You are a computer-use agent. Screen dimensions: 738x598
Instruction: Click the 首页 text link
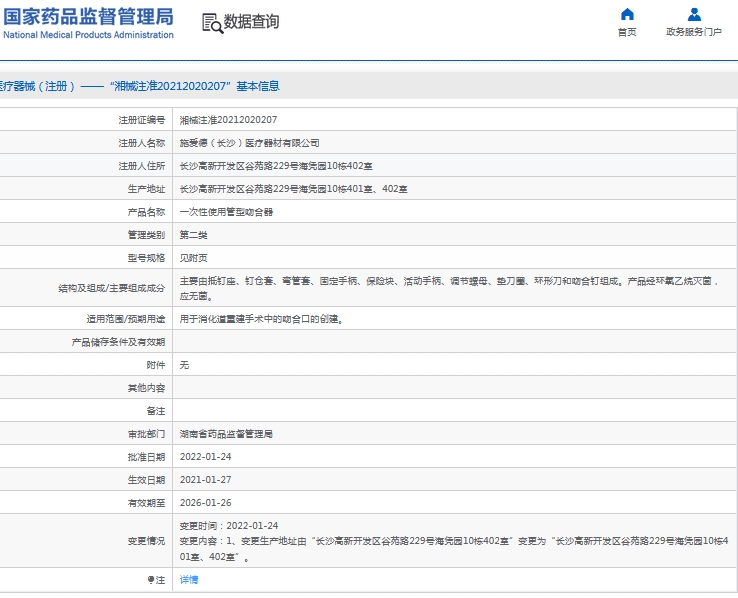(627, 32)
